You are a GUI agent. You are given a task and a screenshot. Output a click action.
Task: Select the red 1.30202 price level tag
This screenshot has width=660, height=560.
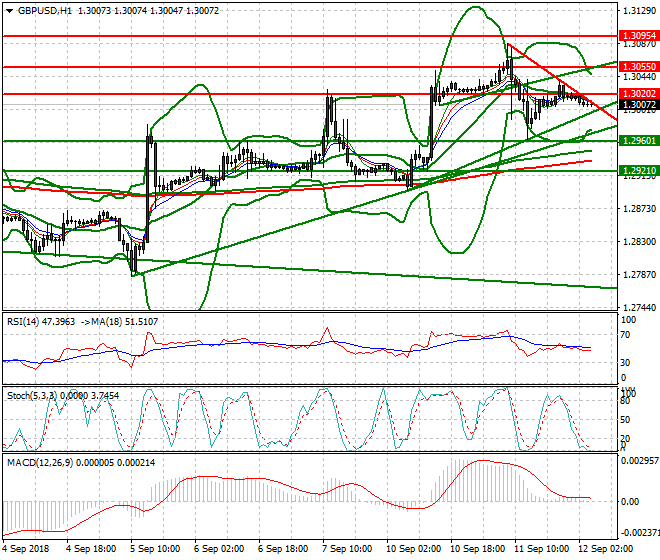[x=638, y=94]
